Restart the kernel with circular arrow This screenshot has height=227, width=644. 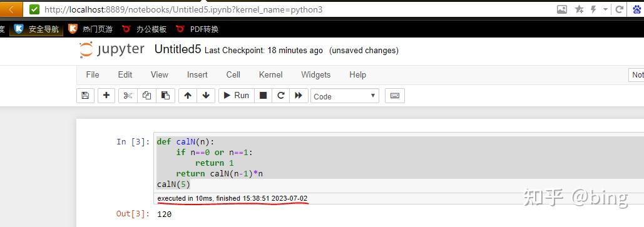281,96
